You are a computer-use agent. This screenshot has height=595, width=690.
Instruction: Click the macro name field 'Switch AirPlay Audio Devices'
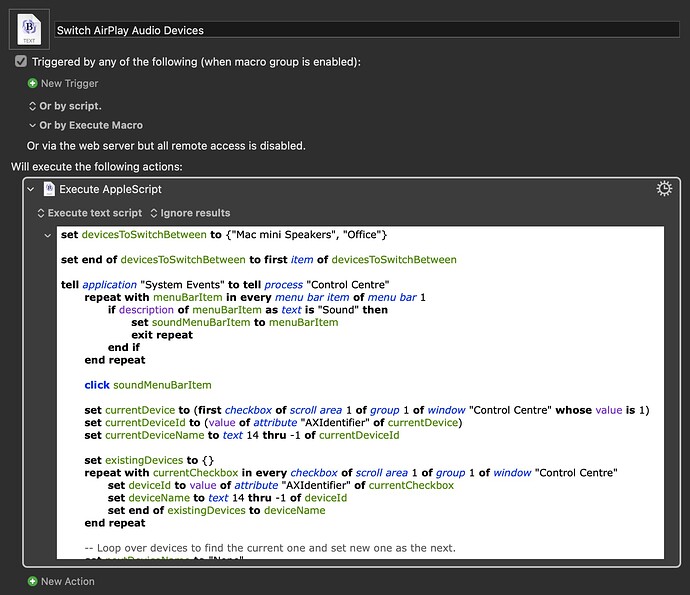tap(366, 30)
